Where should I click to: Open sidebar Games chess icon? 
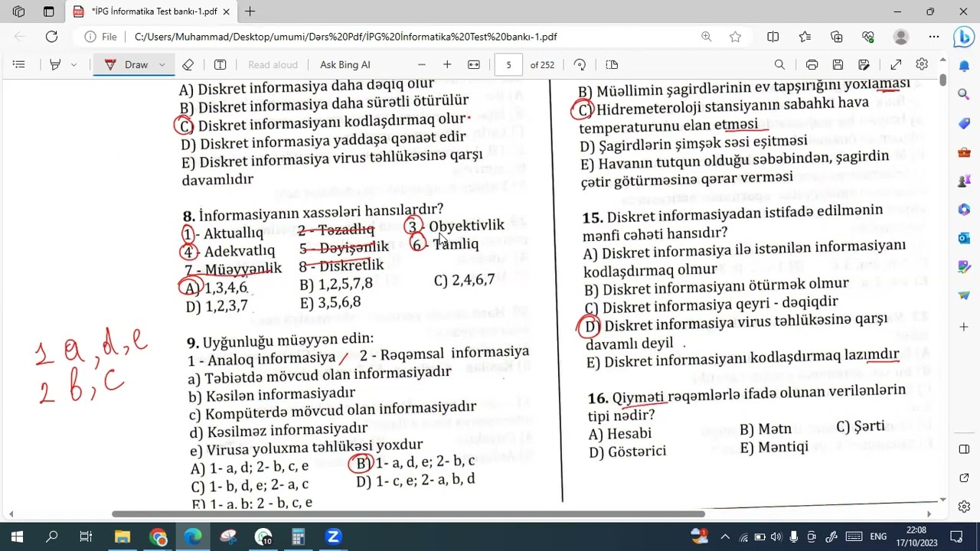(x=964, y=181)
